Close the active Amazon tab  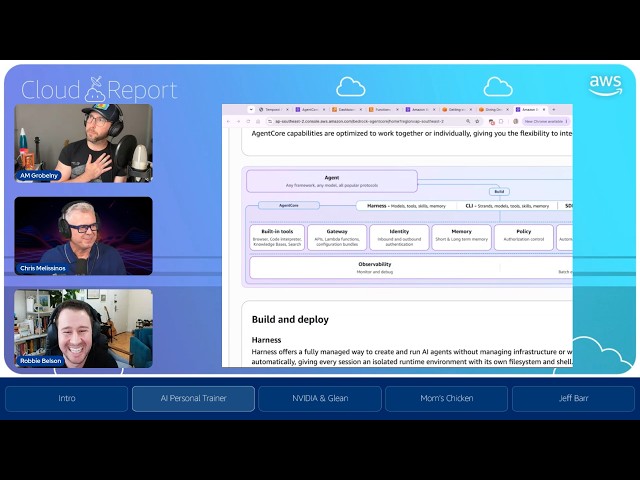pos(544,109)
